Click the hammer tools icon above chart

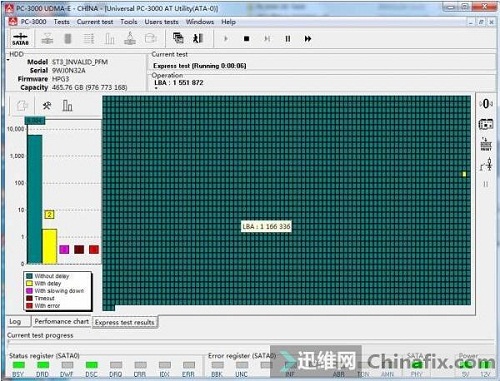click(47, 106)
